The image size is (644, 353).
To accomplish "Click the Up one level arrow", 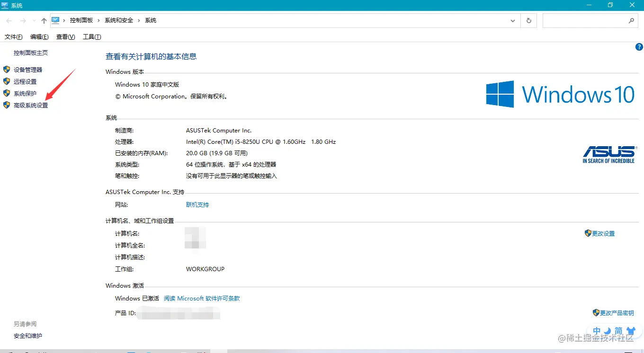I will point(44,21).
